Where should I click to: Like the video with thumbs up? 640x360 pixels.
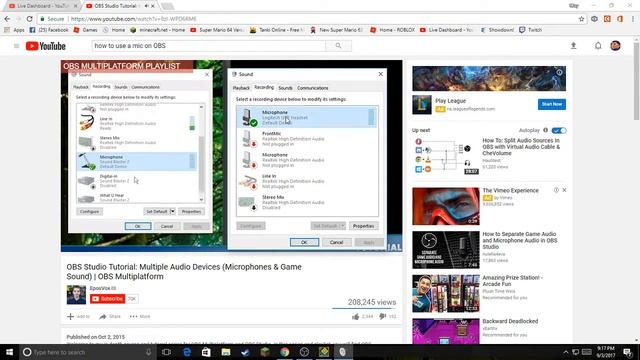356,316
